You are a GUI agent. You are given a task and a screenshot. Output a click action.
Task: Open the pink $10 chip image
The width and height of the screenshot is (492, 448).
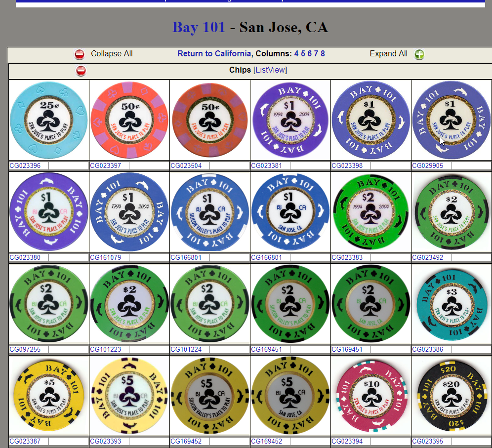370,396
